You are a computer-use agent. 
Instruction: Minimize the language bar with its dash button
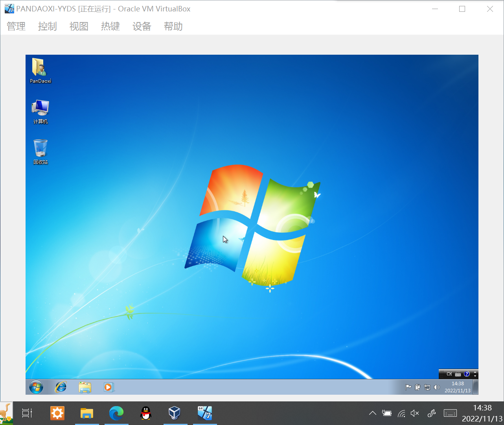[x=475, y=372]
